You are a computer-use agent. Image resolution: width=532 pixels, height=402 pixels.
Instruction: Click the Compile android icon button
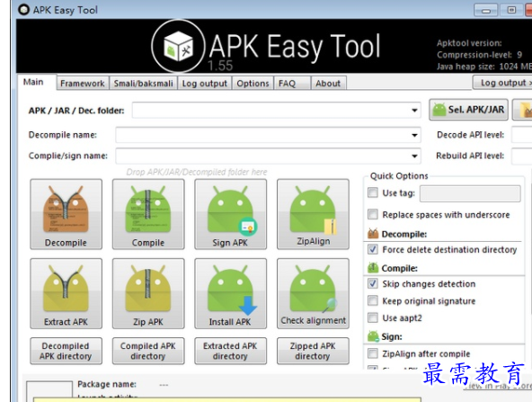click(148, 214)
